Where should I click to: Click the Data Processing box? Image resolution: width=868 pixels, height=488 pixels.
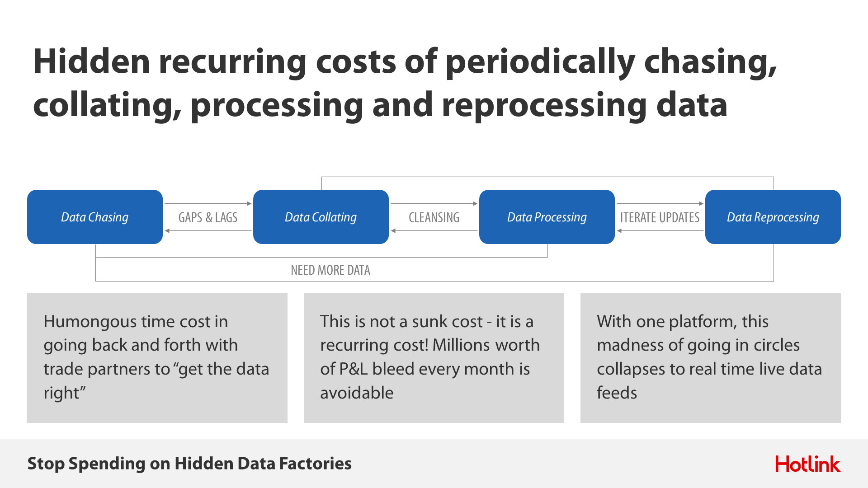pyautogui.click(x=547, y=217)
